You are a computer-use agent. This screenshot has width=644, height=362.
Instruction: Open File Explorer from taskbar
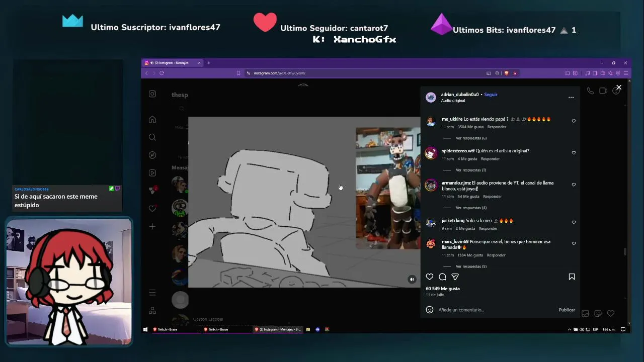point(308,329)
